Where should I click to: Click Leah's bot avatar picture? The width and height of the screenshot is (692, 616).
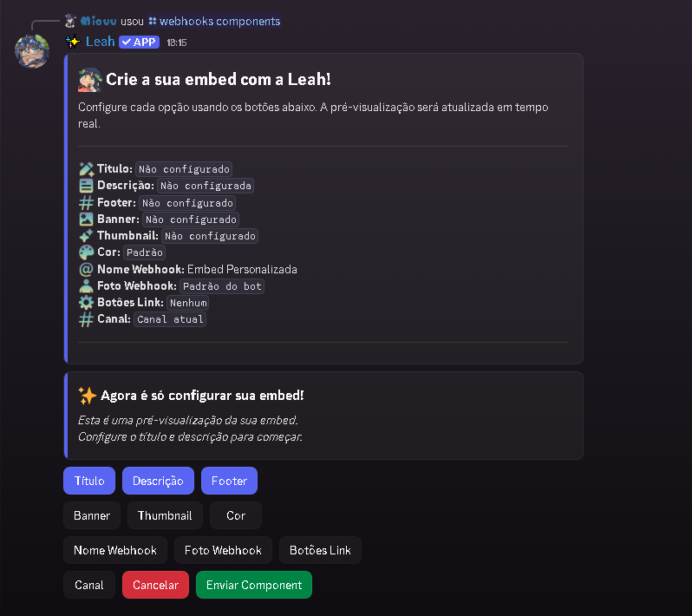click(32, 50)
